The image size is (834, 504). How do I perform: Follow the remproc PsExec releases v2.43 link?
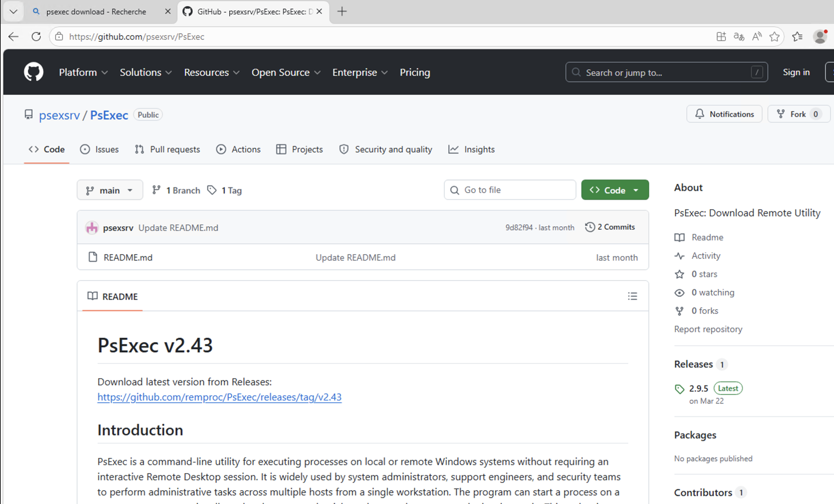click(219, 397)
